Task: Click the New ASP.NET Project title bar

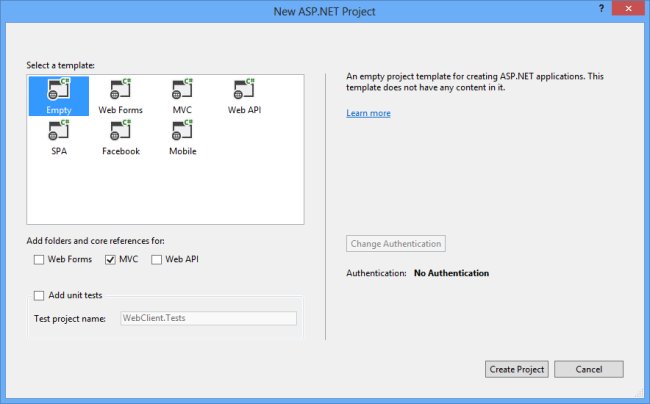Action: (x=324, y=11)
